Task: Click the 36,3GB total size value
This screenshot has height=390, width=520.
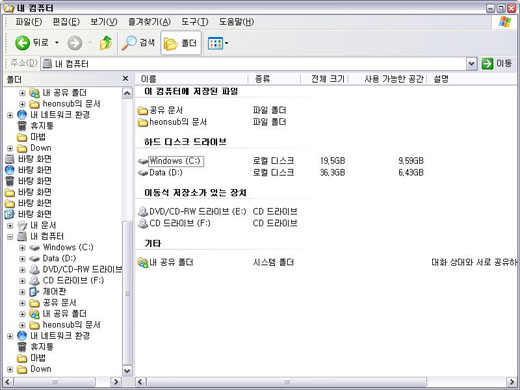Action: [x=332, y=173]
